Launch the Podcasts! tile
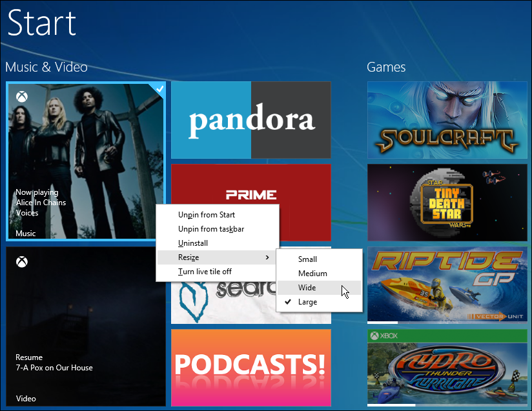 [251, 368]
